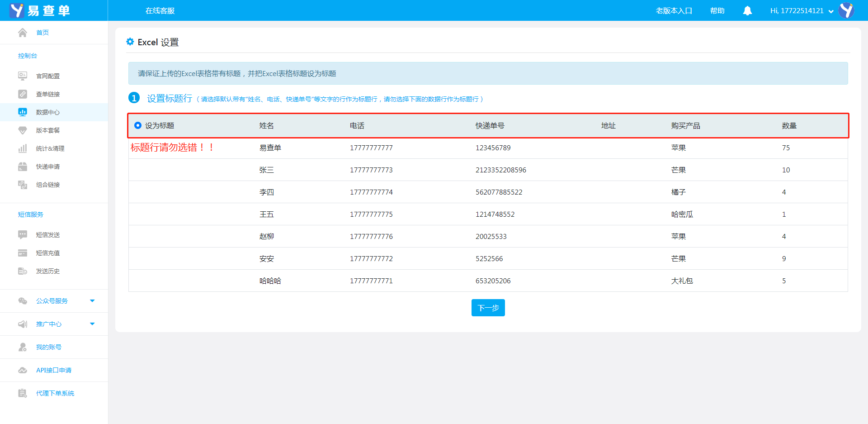The height and width of the screenshot is (424, 868).
Task: Click the 查单链接 link icon
Action: 23,94
